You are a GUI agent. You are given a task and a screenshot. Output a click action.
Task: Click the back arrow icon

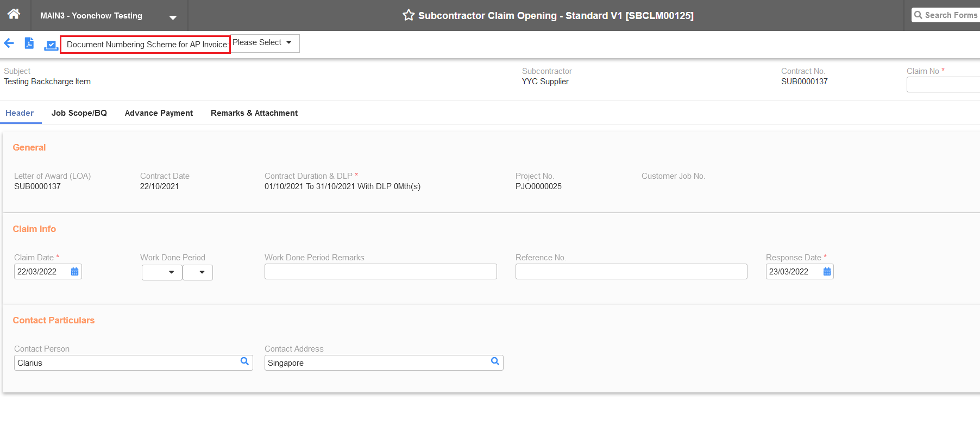pos(9,43)
